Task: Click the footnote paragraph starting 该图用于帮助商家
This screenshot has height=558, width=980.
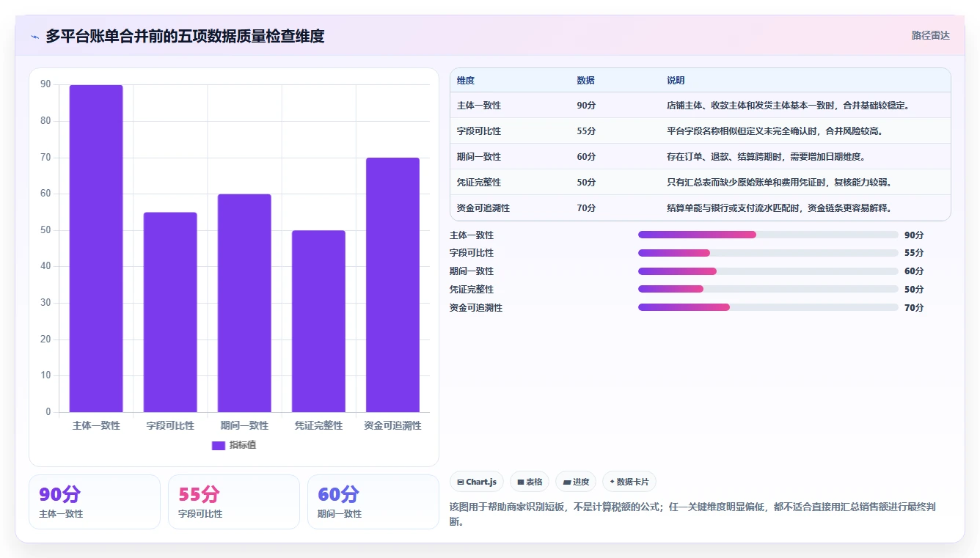Action: click(692, 515)
